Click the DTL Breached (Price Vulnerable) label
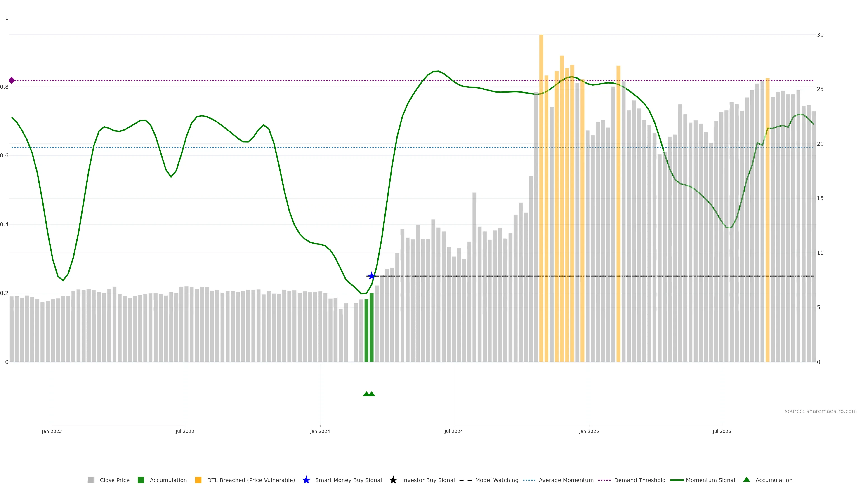The height and width of the screenshot is (488, 868). click(x=251, y=480)
